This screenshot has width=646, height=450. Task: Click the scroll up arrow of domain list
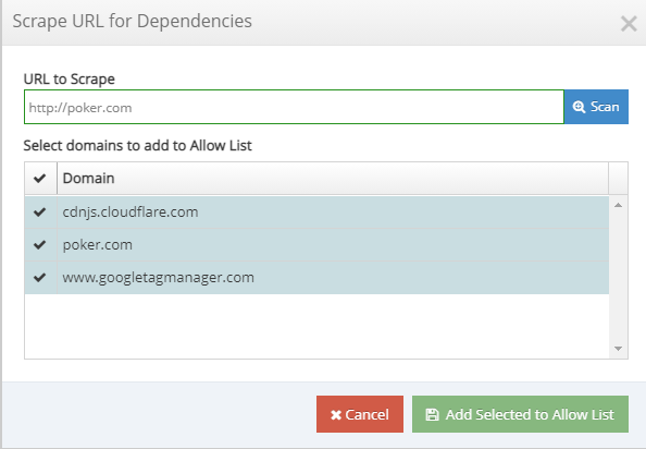click(x=618, y=205)
